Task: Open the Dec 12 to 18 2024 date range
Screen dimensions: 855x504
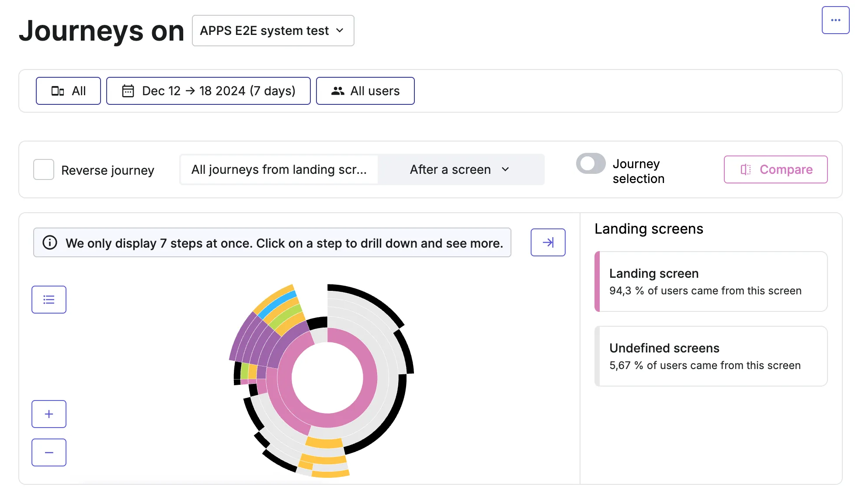Action: pos(209,91)
